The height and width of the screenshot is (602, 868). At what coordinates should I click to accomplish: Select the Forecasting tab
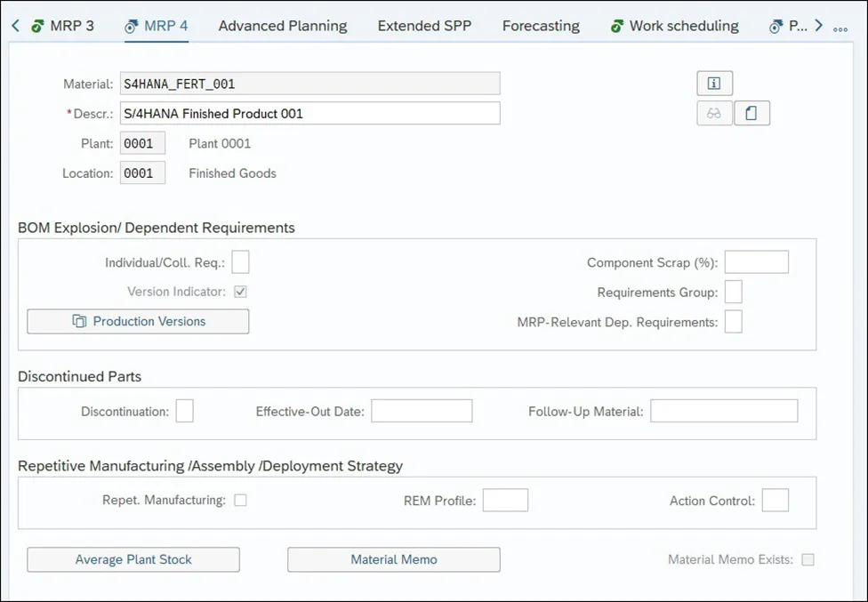pos(541,26)
